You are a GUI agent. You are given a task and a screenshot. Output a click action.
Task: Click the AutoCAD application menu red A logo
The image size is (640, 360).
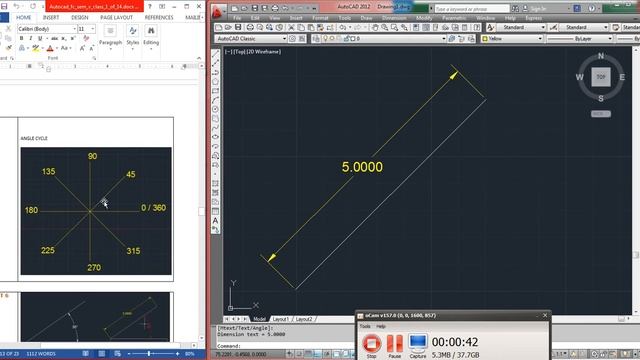[x=217, y=13]
